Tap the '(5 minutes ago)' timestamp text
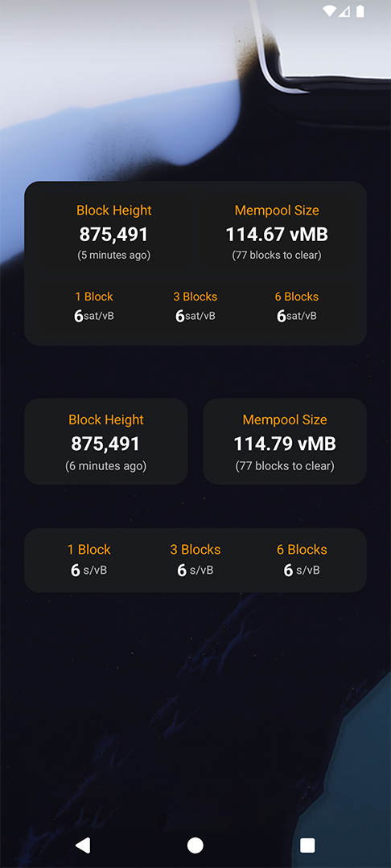Viewport: 391px width, 868px height. tap(114, 256)
